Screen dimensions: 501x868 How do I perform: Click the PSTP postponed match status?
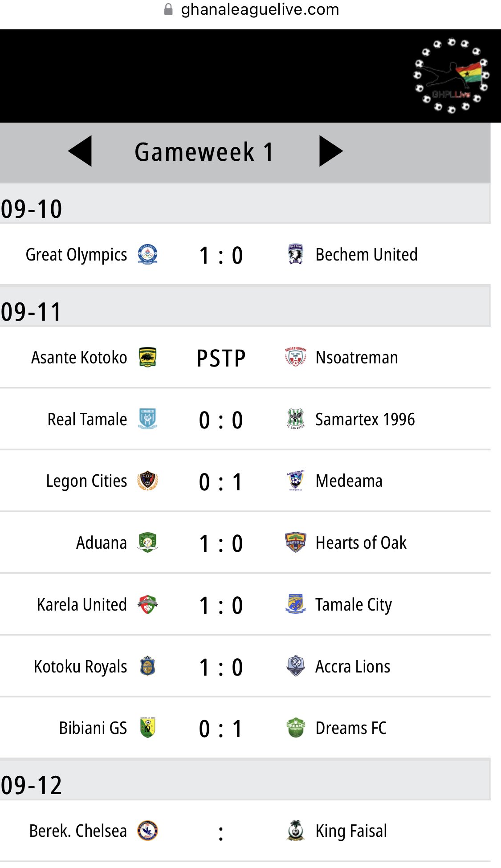(221, 358)
